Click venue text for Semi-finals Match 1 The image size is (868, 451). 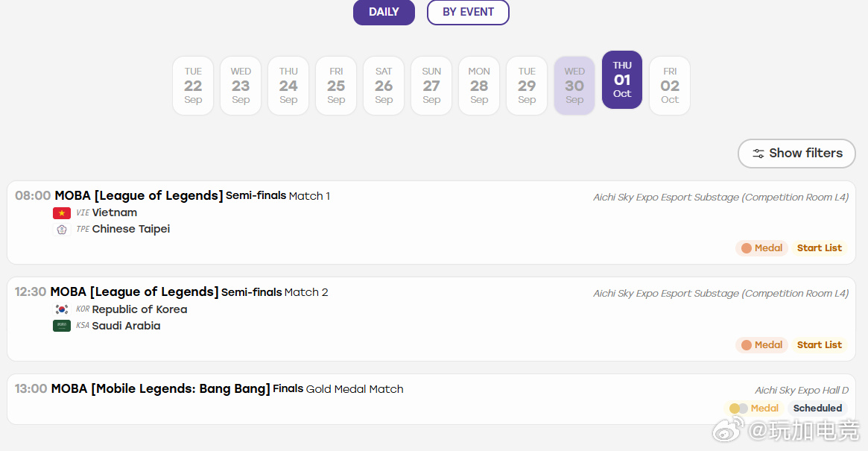720,198
